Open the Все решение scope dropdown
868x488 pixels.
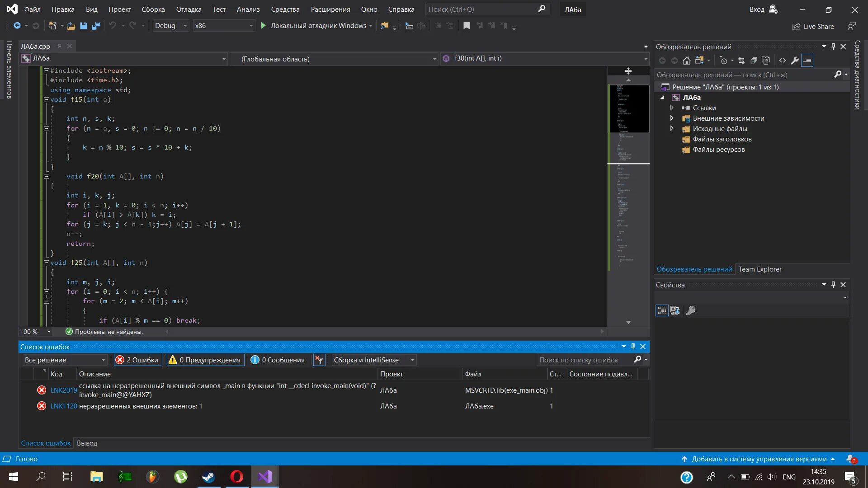pyautogui.click(x=65, y=360)
